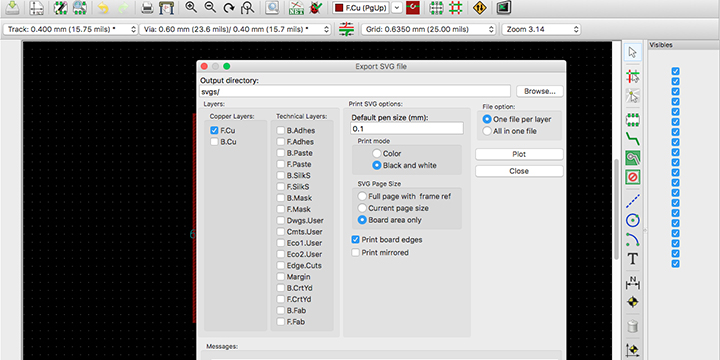720x360 pixels.
Task: Select Board area only option
Action: click(362, 220)
